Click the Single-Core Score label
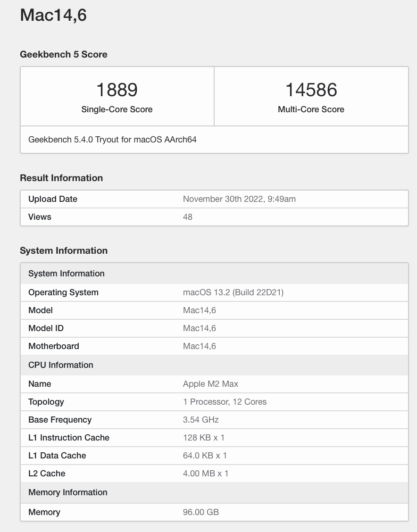This screenshot has height=532, width=417. tap(117, 109)
